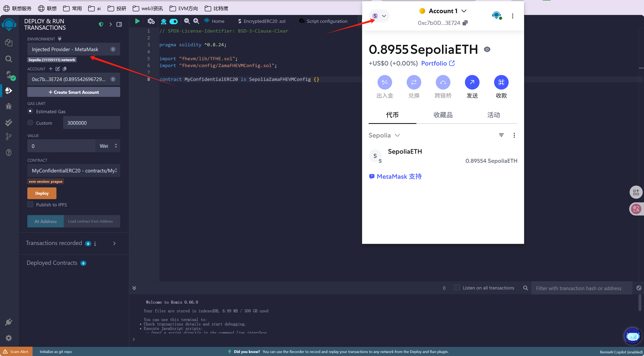Open the Git source control icon
Screen dimensions: 644x356
(x=9, y=136)
